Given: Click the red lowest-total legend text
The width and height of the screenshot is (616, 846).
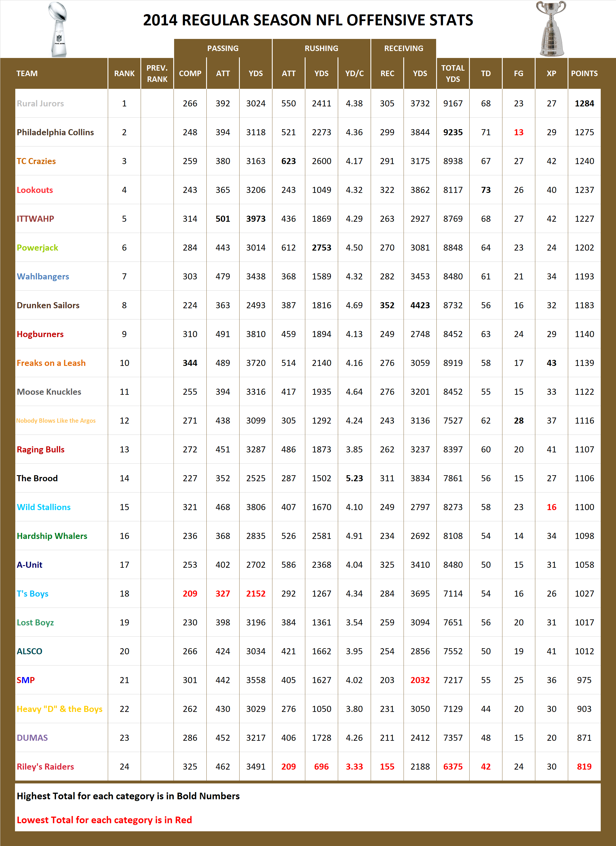Looking at the screenshot, I should point(104,820).
